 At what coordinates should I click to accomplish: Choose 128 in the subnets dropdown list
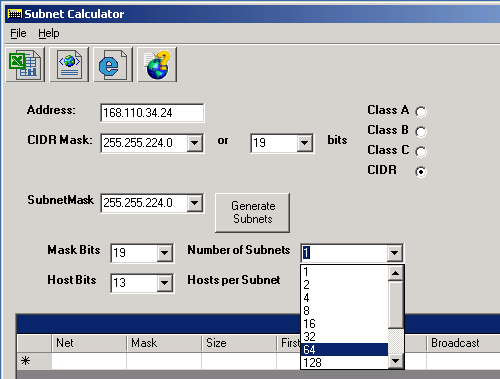click(344, 362)
